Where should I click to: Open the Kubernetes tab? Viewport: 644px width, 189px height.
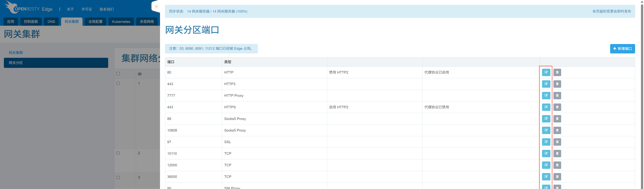click(x=121, y=22)
